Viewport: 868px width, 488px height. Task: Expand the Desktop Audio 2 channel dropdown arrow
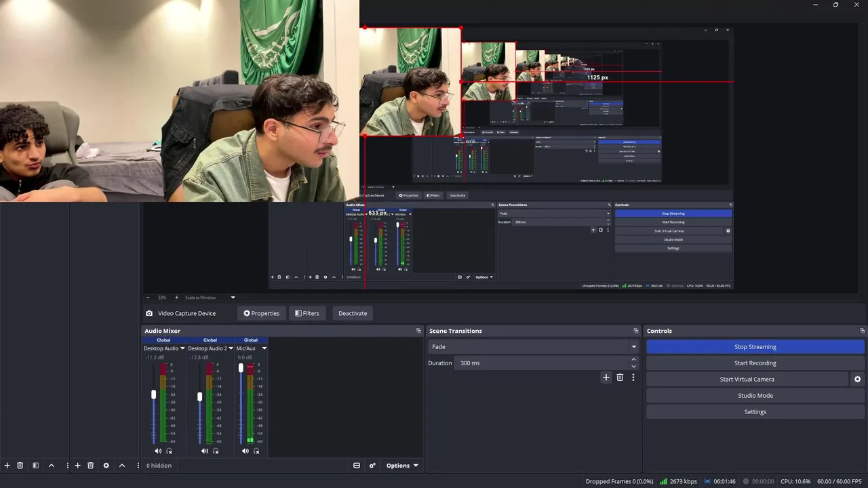[231, 348]
